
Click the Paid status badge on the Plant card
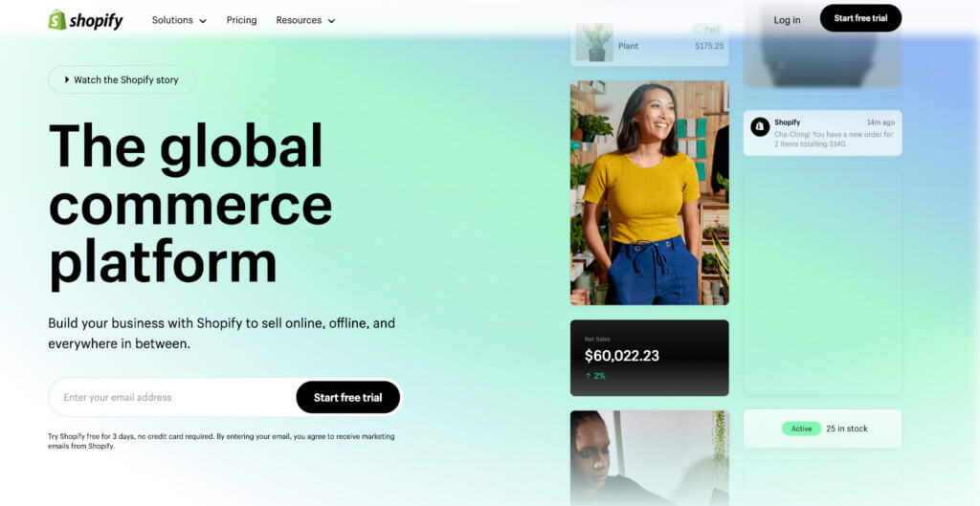pyautogui.click(x=707, y=29)
